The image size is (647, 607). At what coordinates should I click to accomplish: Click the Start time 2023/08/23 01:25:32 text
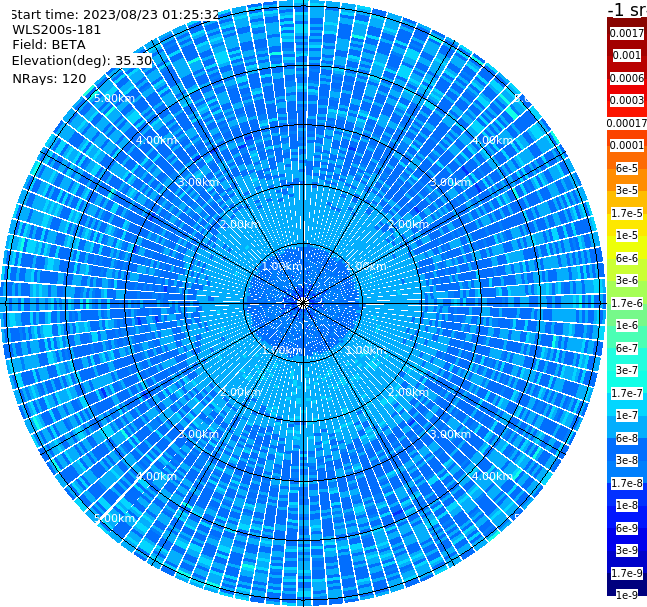[x=114, y=14]
